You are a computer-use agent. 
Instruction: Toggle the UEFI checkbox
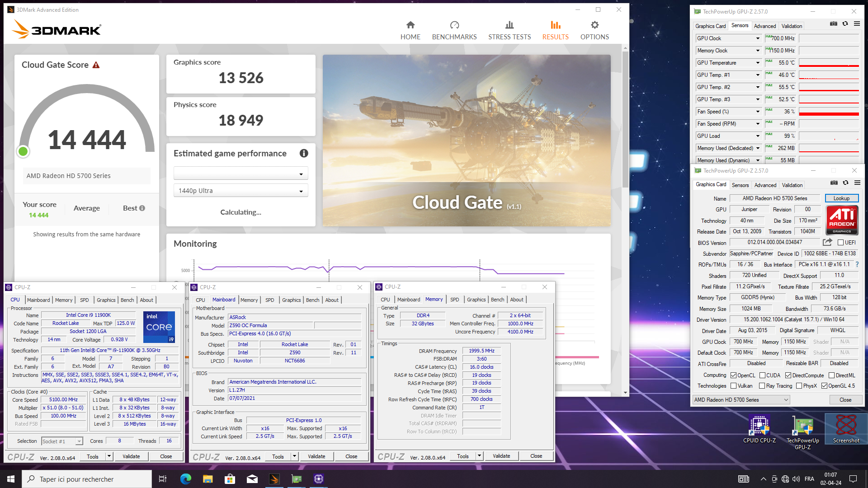tap(840, 243)
